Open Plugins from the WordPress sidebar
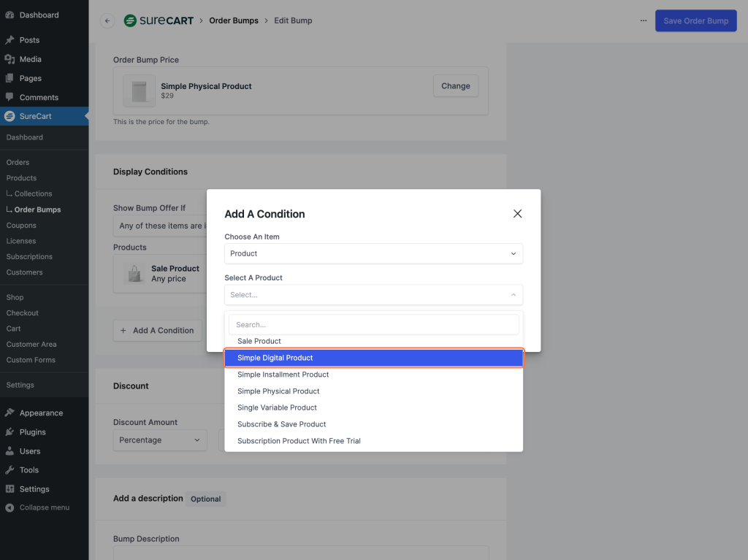 (x=32, y=432)
